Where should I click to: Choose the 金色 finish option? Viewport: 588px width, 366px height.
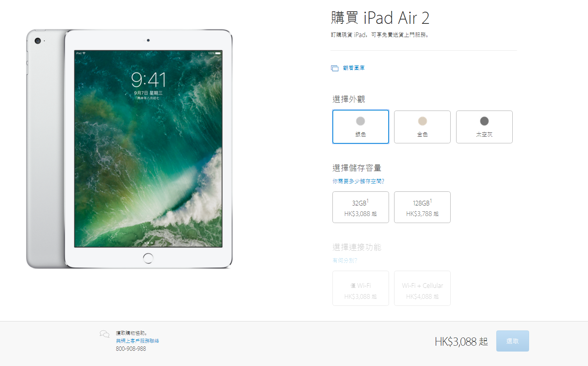pos(422,127)
